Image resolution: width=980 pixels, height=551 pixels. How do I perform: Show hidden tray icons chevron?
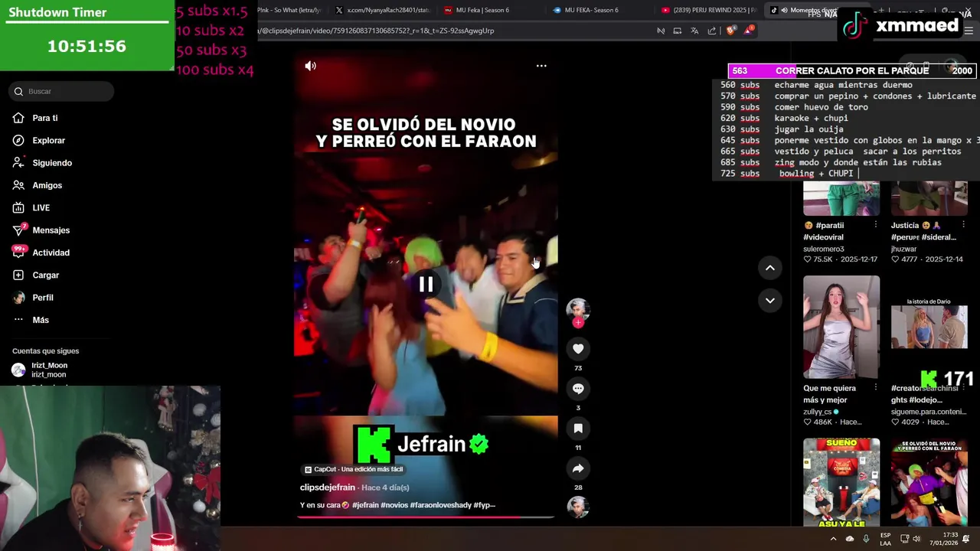(833, 539)
